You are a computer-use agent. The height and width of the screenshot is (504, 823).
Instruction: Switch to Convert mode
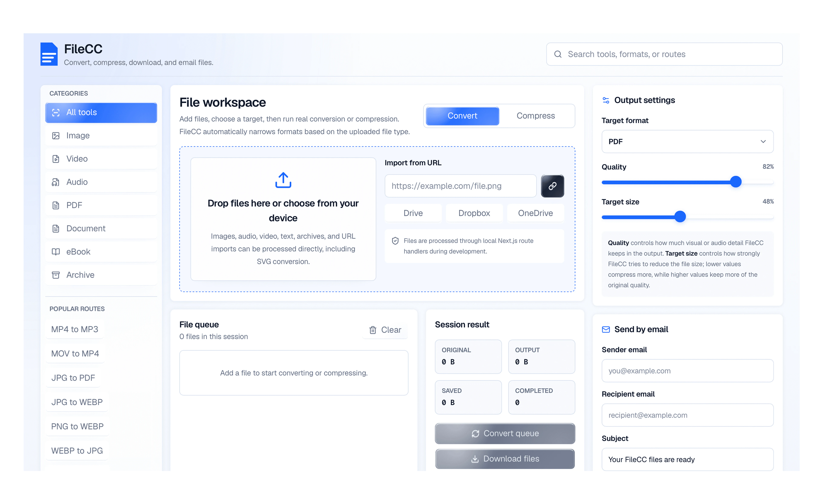(x=462, y=116)
